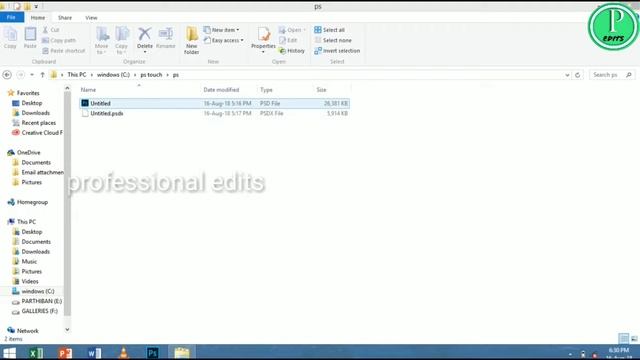Open Photoshop from the taskbar
Screen dimensions: 640x360
click(153, 353)
